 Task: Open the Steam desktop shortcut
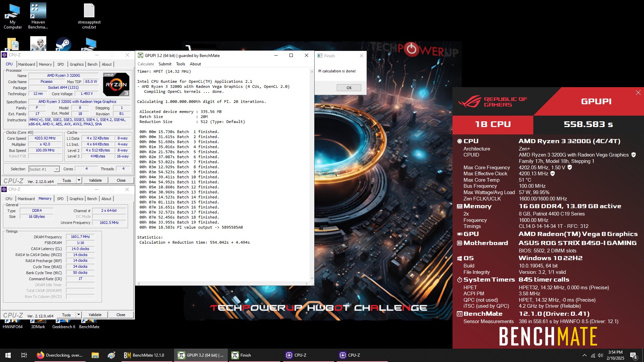(63, 44)
